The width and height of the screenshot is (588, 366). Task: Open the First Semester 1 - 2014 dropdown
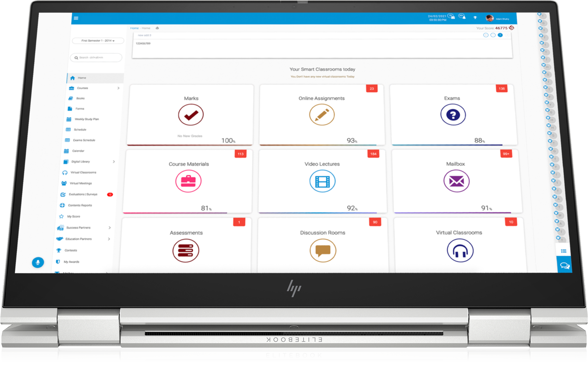[x=98, y=41]
